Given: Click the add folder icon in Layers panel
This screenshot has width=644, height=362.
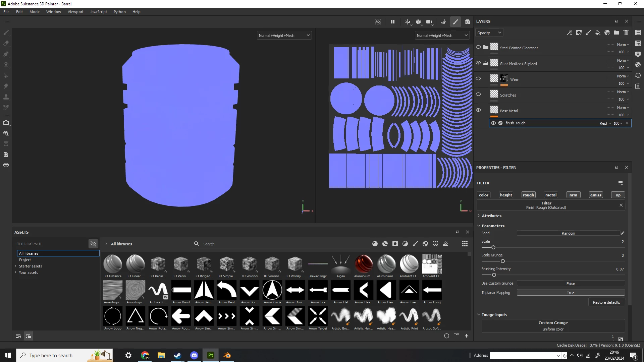Looking at the screenshot, I should click(616, 33).
